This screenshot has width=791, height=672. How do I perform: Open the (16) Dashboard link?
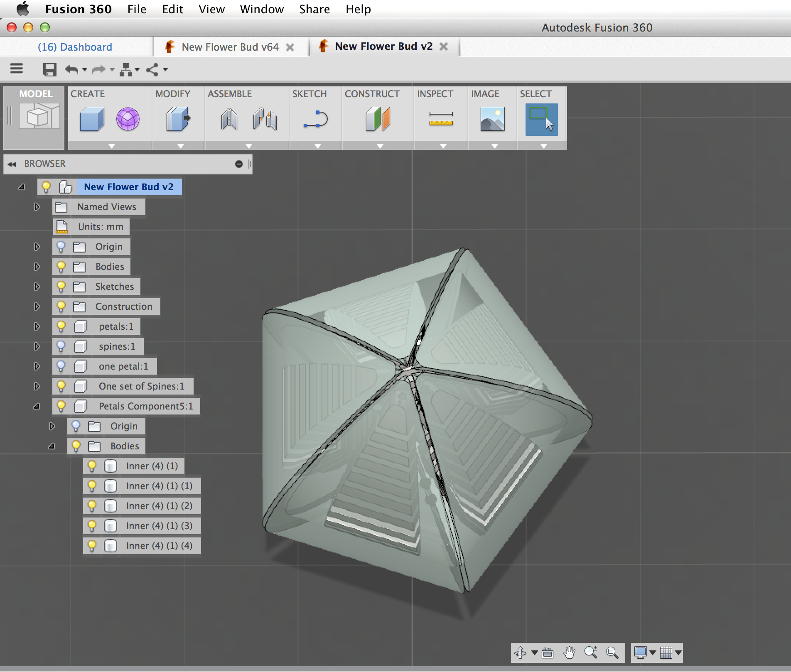tap(75, 47)
